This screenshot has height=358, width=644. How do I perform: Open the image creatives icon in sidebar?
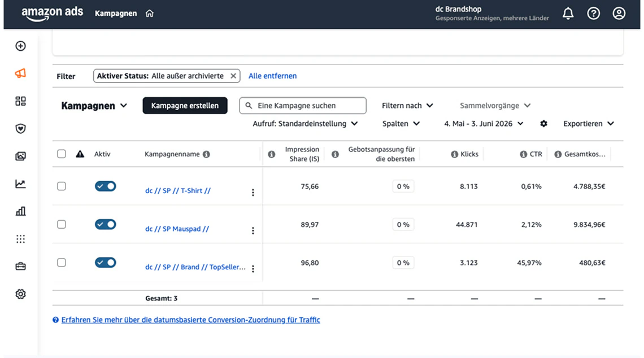[x=20, y=156]
